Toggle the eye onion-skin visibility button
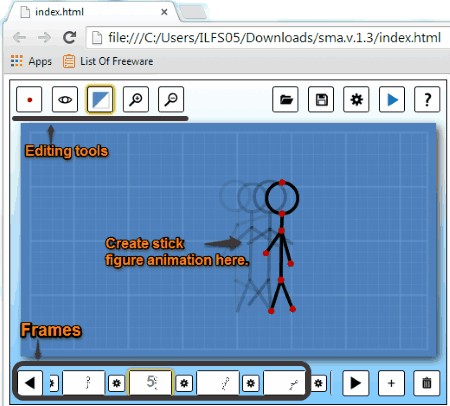Screen dimensions: 450x406 [65, 99]
